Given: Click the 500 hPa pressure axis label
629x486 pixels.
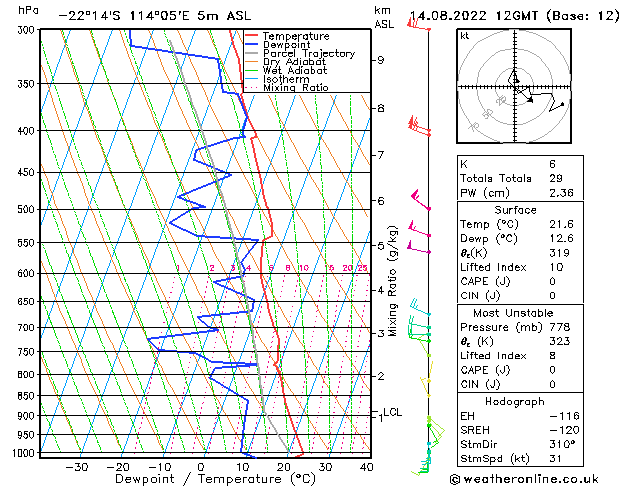Looking at the screenshot, I should [28, 209].
